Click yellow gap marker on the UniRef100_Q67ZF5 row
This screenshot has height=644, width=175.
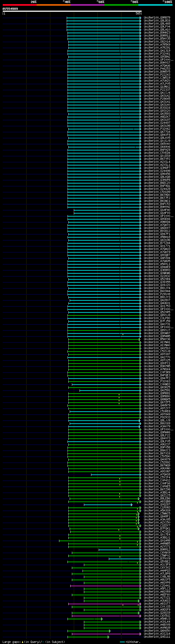click(119, 404)
